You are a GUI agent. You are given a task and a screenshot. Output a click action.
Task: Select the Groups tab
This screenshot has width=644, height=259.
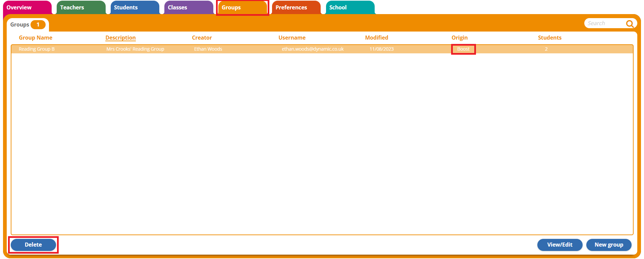231,7
